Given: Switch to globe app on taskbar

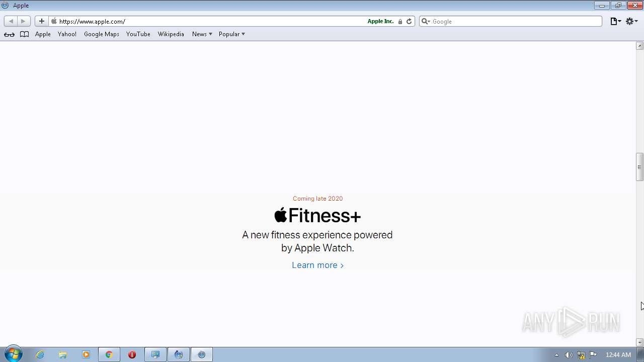Looking at the screenshot, I should pyautogui.click(x=179, y=354).
